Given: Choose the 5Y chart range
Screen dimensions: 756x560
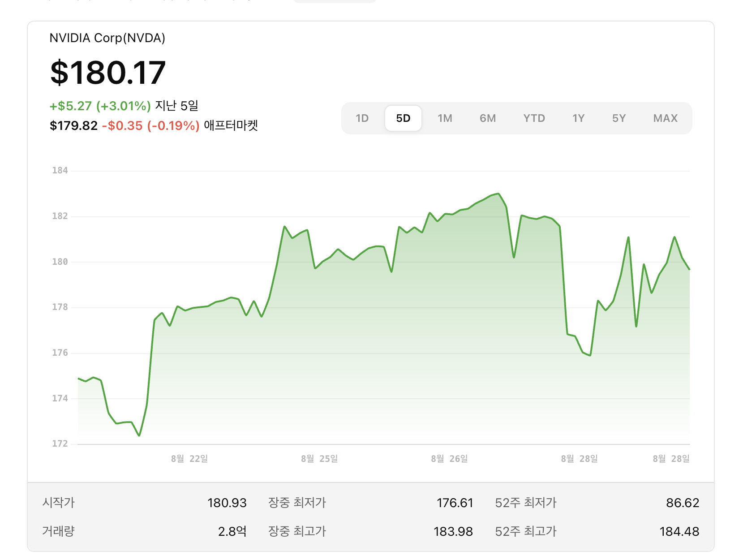Looking at the screenshot, I should (x=619, y=118).
